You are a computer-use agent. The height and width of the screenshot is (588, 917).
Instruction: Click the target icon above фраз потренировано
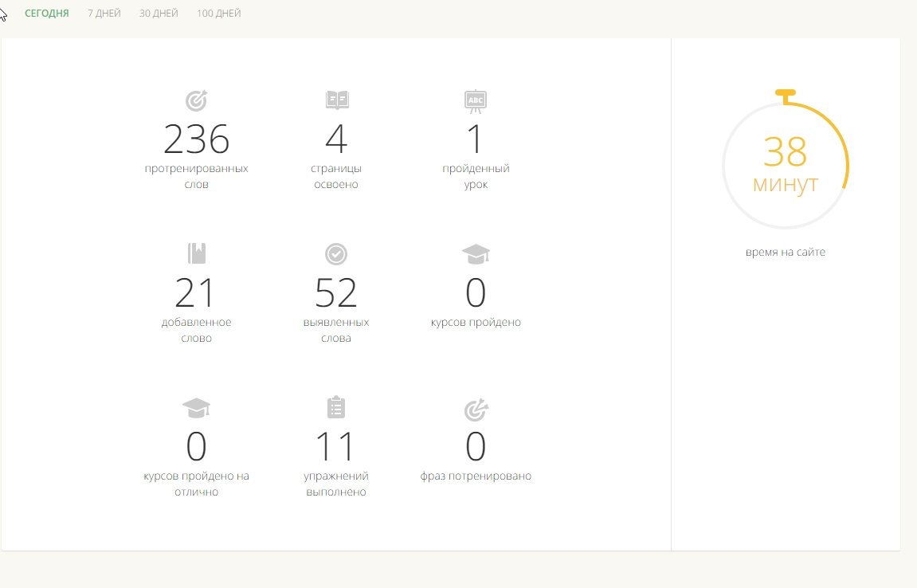point(476,410)
